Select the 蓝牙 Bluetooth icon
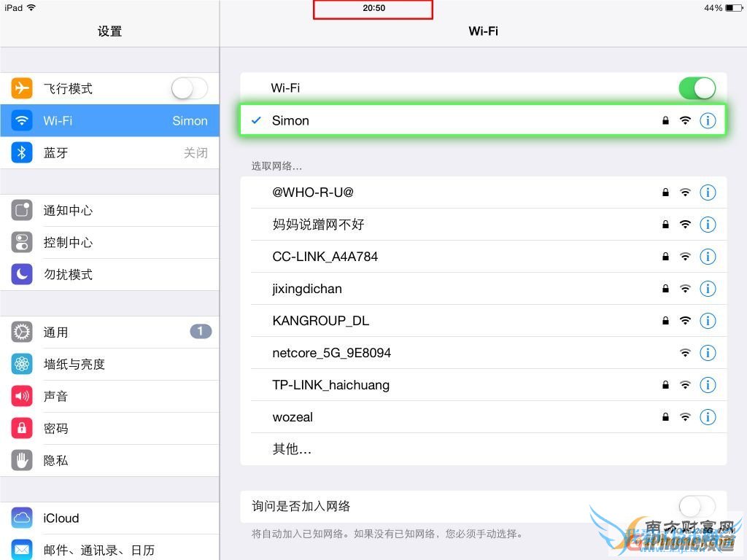This screenshot has width=747, height=560. 21,152
